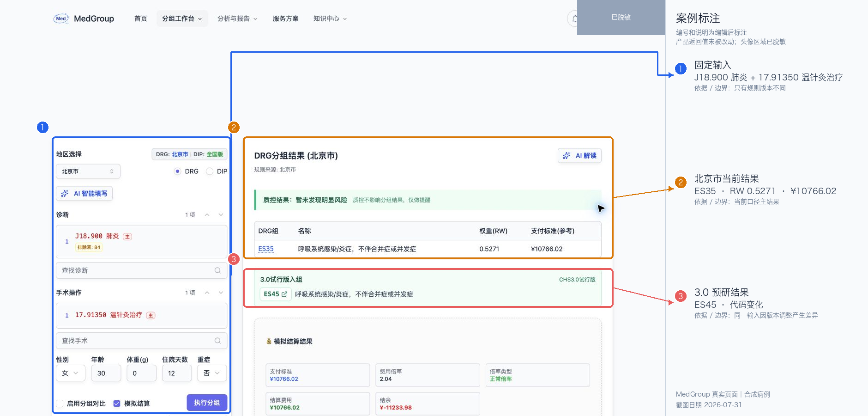This screenshot has width=868, height=416.
Task: Click the sparkle icon on AI 解读
Action: [x=567, y=156]
